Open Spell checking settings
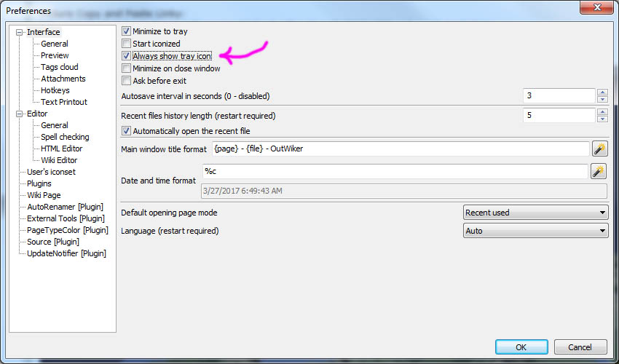 65,137
